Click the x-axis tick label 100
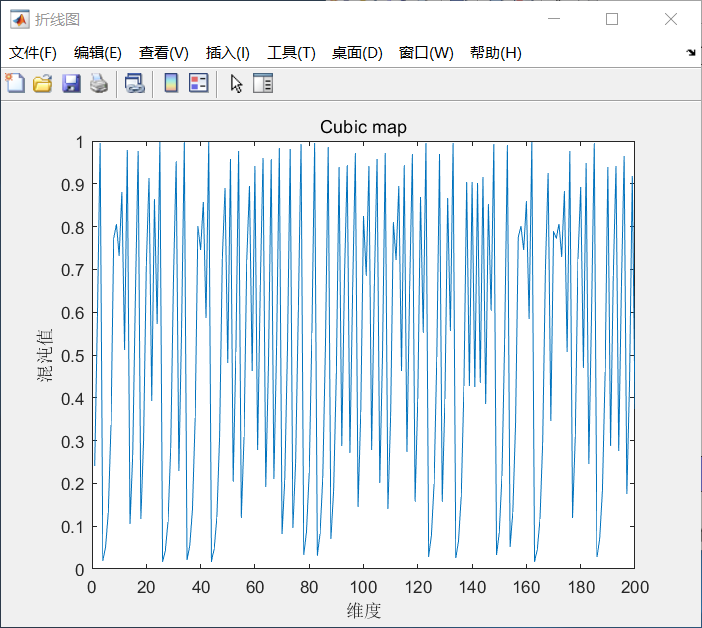The height and width of the screenshot is (628, 702). point(363,587)
